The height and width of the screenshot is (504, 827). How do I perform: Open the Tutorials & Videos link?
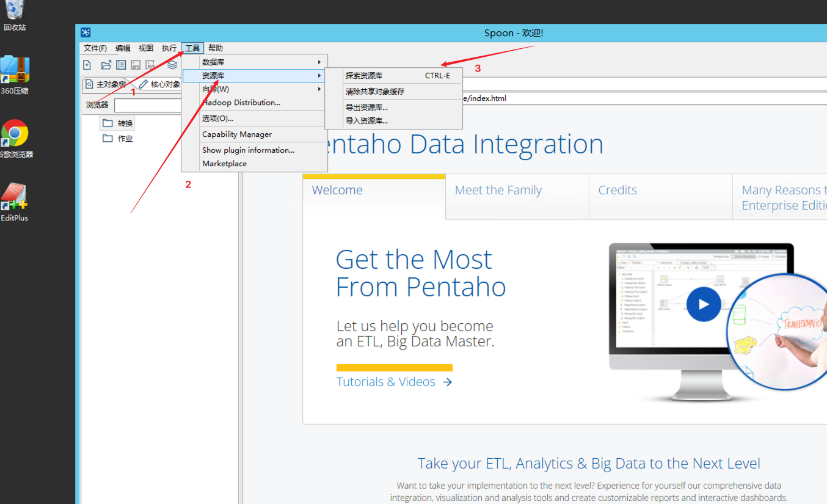(394, 382)
